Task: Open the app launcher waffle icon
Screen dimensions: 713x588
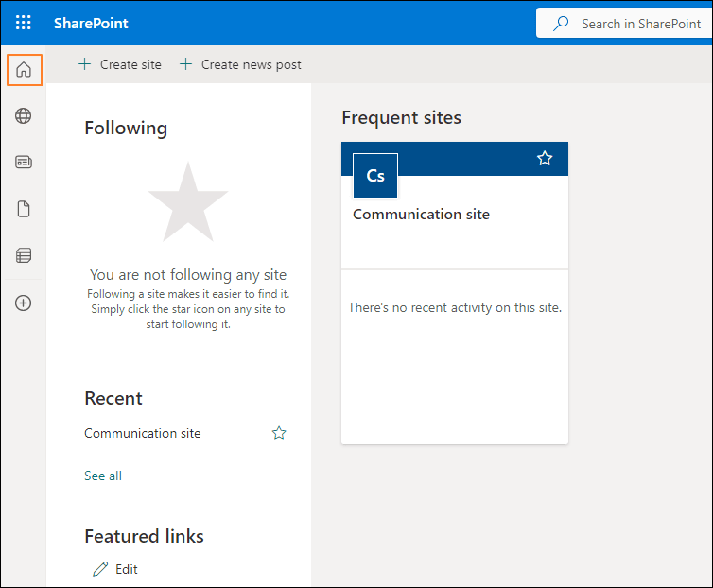Action: tap(24, 23)
